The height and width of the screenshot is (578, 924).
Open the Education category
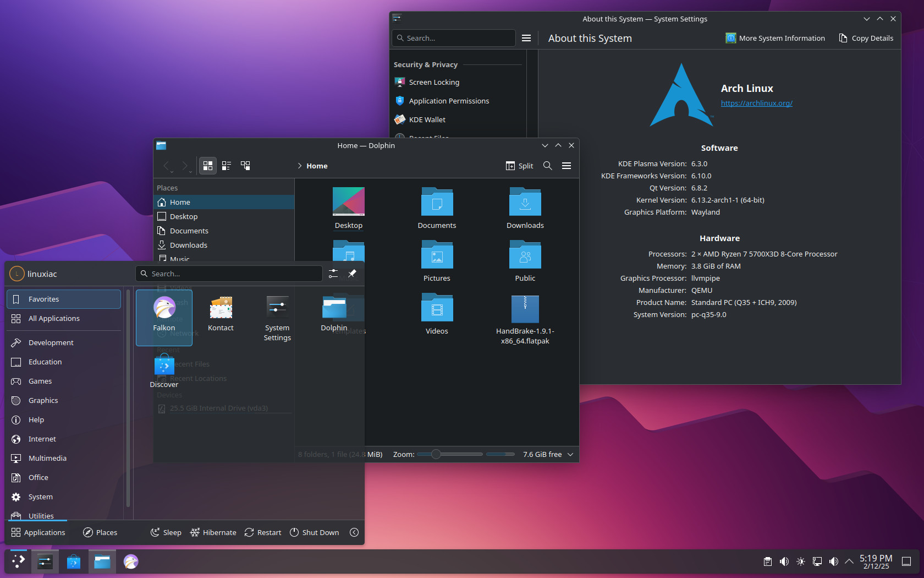click(64, 362)
